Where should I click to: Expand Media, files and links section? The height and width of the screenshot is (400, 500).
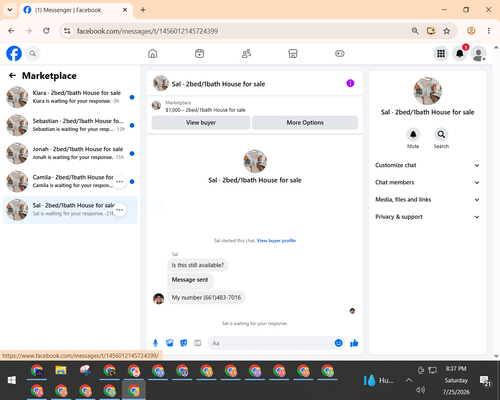[427, 200]
